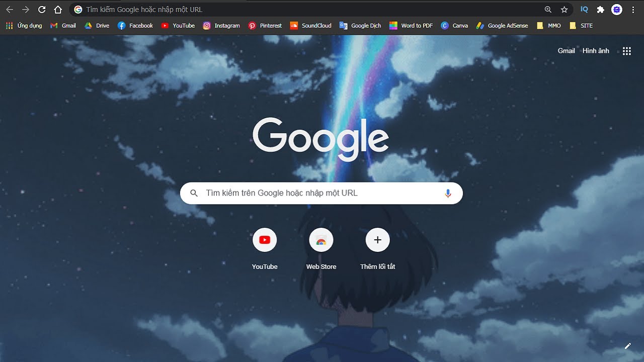Expand the SITE bookmarks folder
This screenshot has height=362, width=644.
[x=581, y=26]
